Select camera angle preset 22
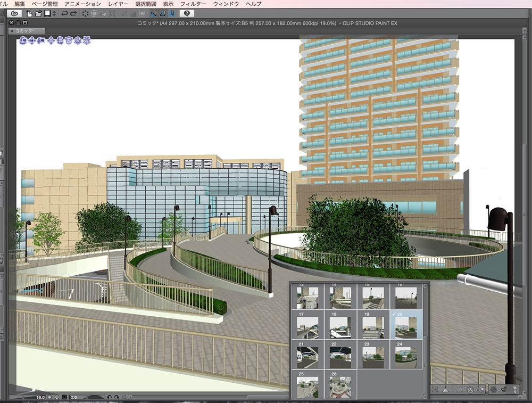 click(340, 355)
